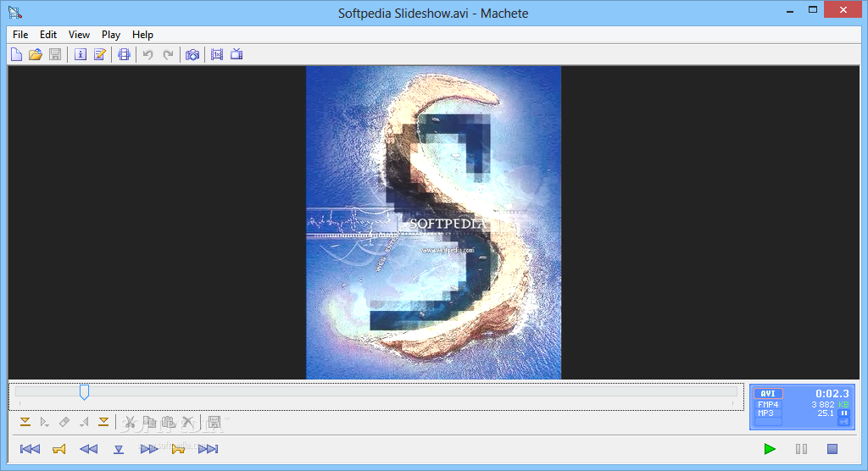This screenshot has height=471, width=868.
Task: Stop playback with the square button
Action: tap(832, 449)
